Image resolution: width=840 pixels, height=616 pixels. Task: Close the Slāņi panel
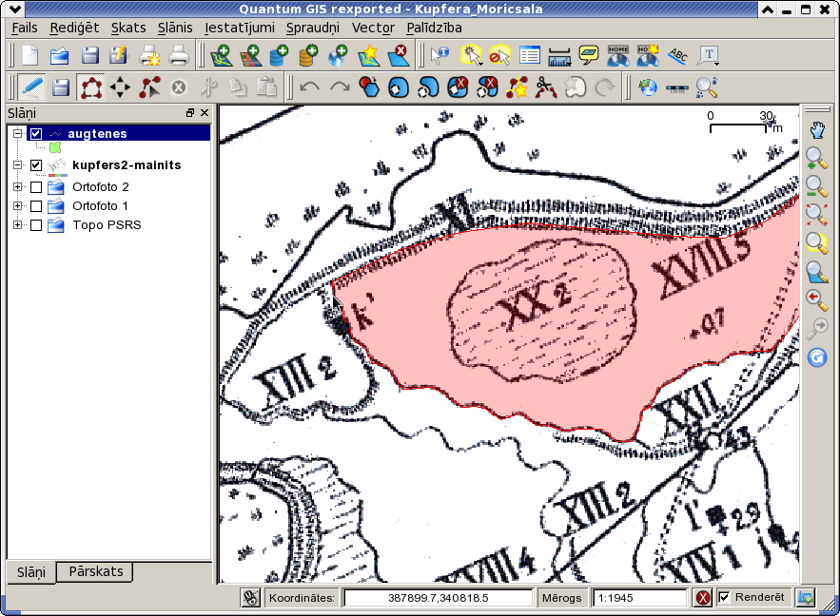[205, 113]
